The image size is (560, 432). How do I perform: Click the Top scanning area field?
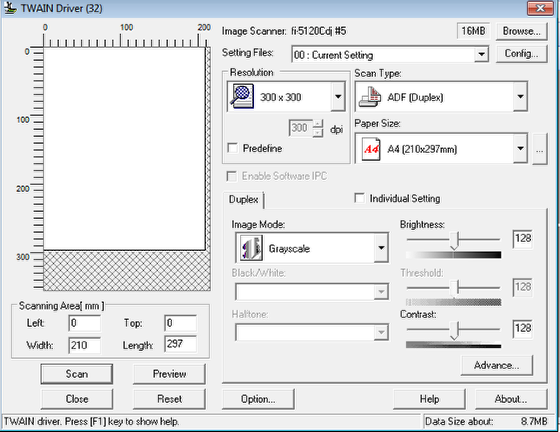point(180,323)
